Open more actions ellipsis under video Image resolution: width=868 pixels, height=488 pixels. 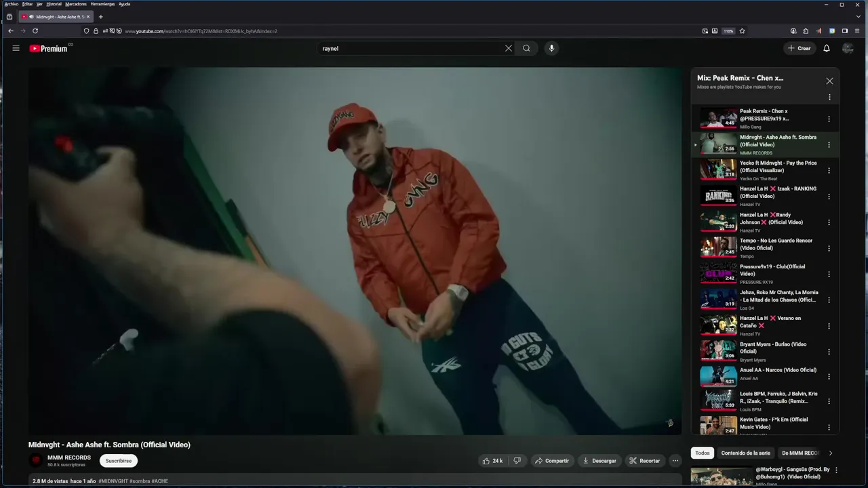click(x=675, y=461)
